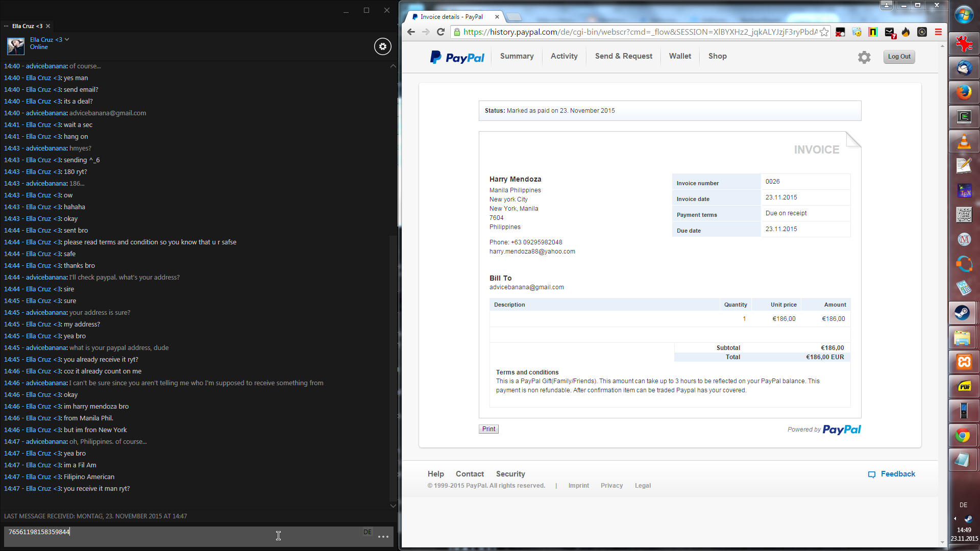Reload the PayPal invoice page

441,32
